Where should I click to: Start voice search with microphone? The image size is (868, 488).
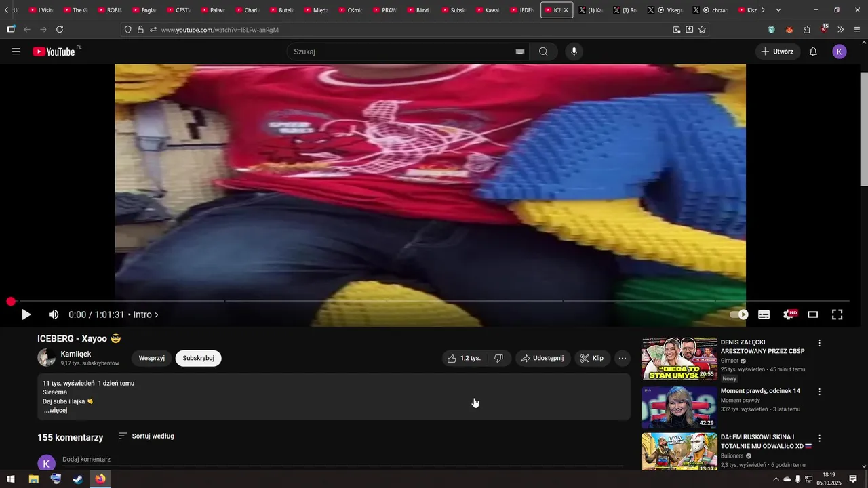574,52
